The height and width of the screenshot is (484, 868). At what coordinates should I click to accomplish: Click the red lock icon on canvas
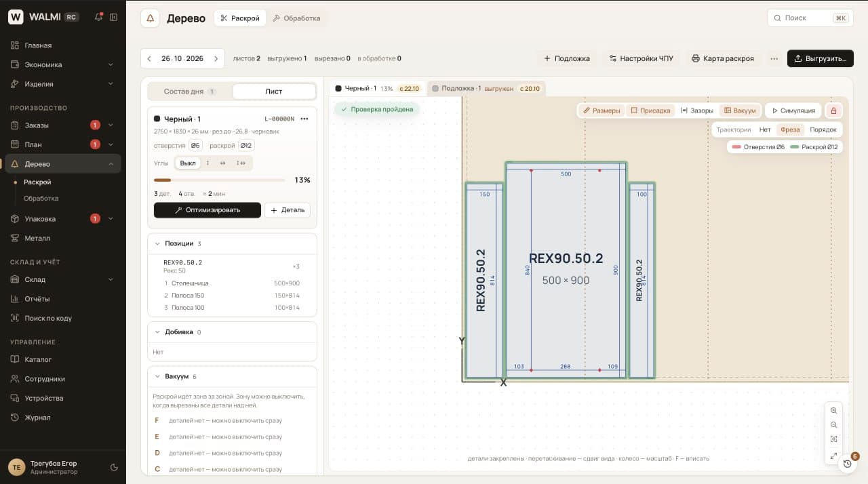tap(833, 110)
